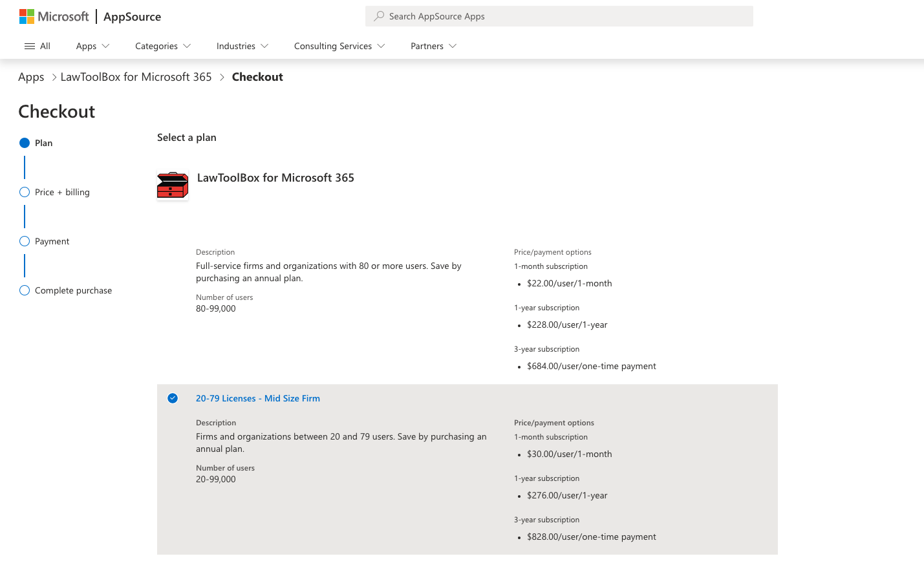Expand the Consulting Services dropdown
Viewport: 924px width, 565px height.
(x=339, y=46)
